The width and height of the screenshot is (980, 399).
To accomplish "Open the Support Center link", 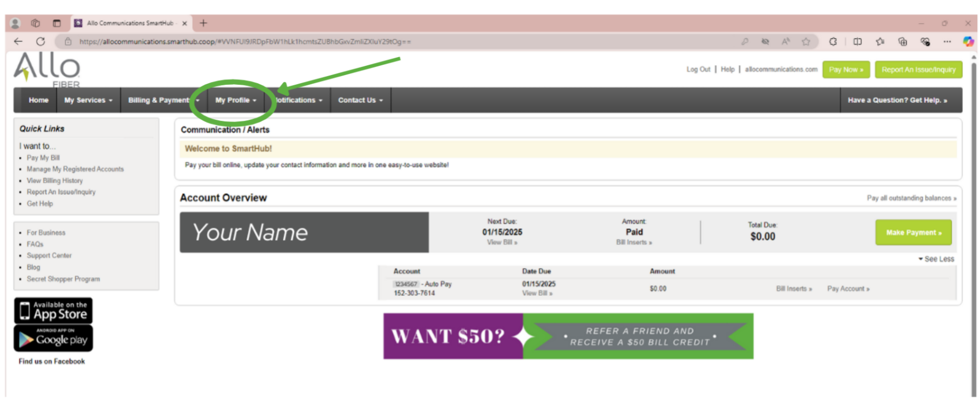I will 49,256.
